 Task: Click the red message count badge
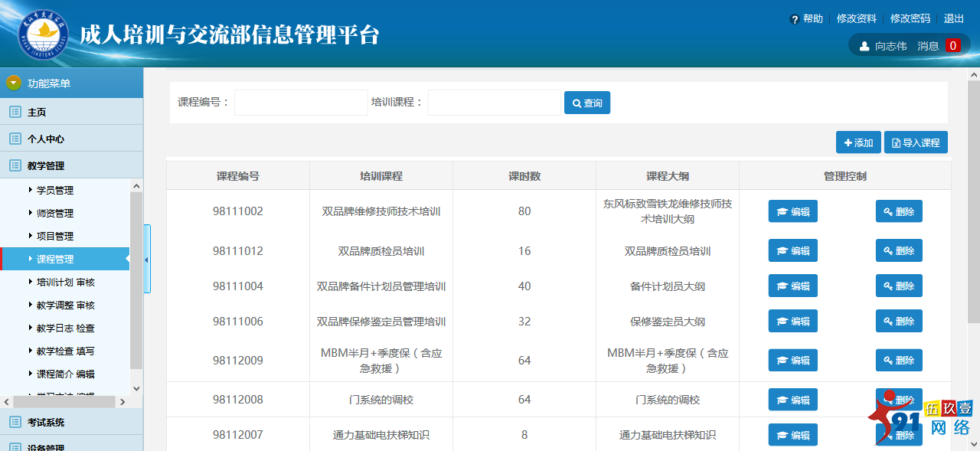[x=953, y=46]
